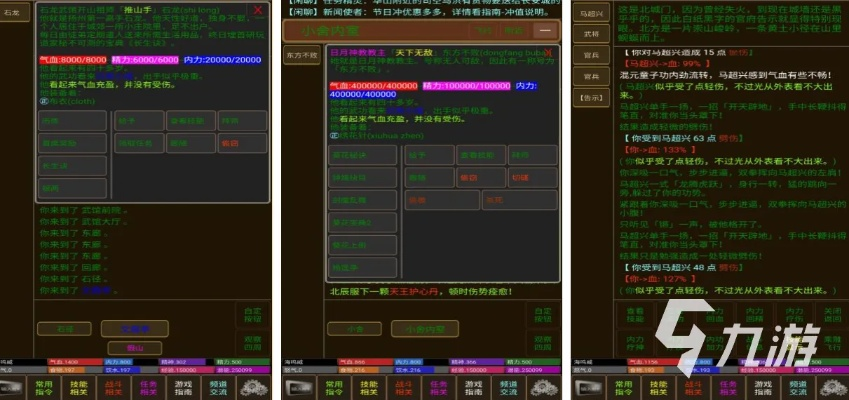Click the 气血:8000/8000 label in the 石龙 dialog

click(x=73, y=60)
